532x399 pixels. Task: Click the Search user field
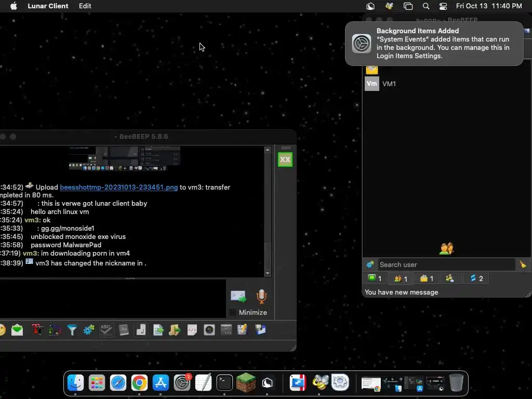[x=446, y=264]
